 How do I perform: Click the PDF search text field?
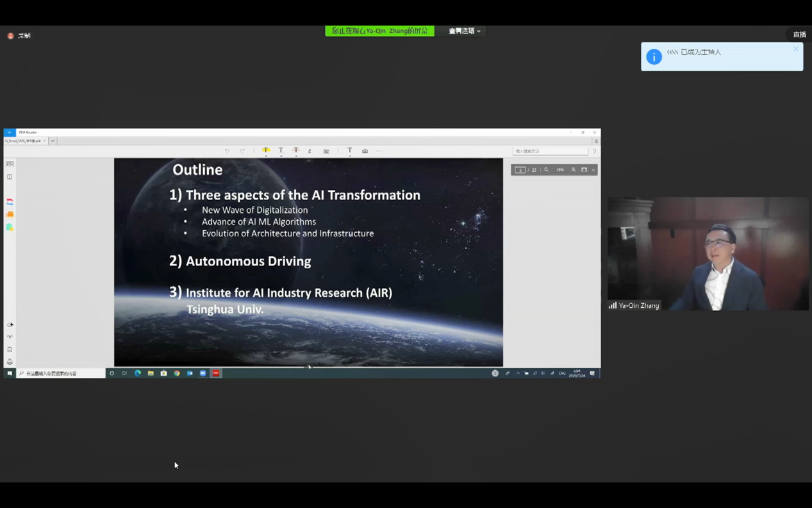[550, 151]
